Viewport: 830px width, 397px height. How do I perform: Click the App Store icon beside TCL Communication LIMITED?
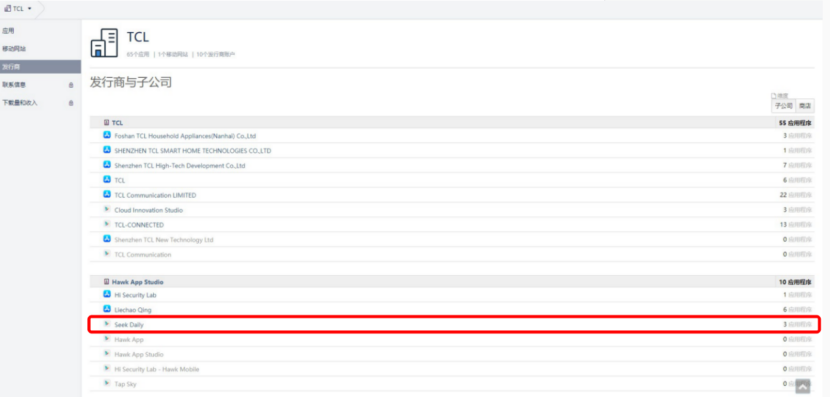(107, 195)
